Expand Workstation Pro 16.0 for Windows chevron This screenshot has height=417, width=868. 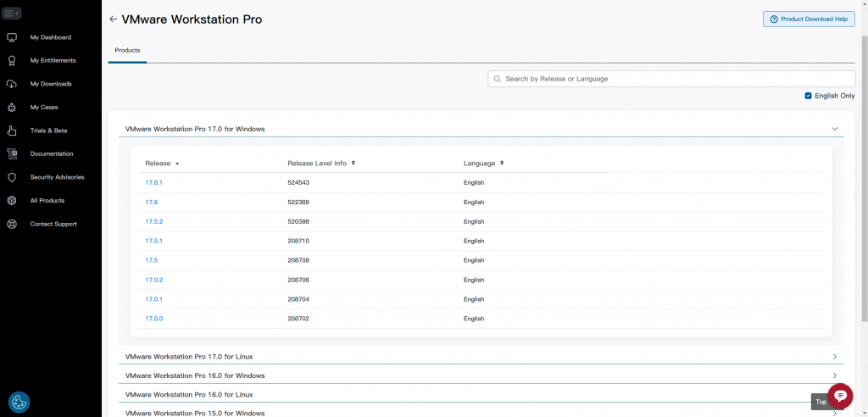pos(835,375)
